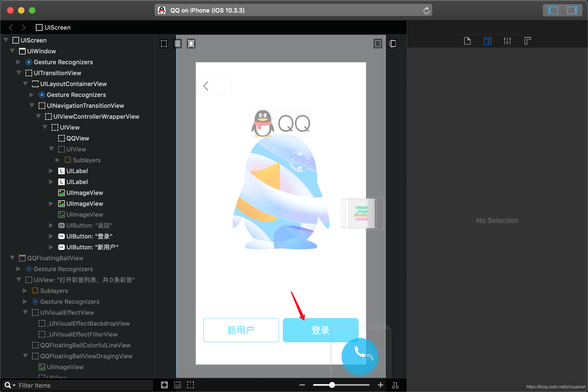Image resolution: width=588 pixels, height=392 pixels.
Task: Collapse the UINavigationTransitionView node
Action: click(x=32, y=106)
